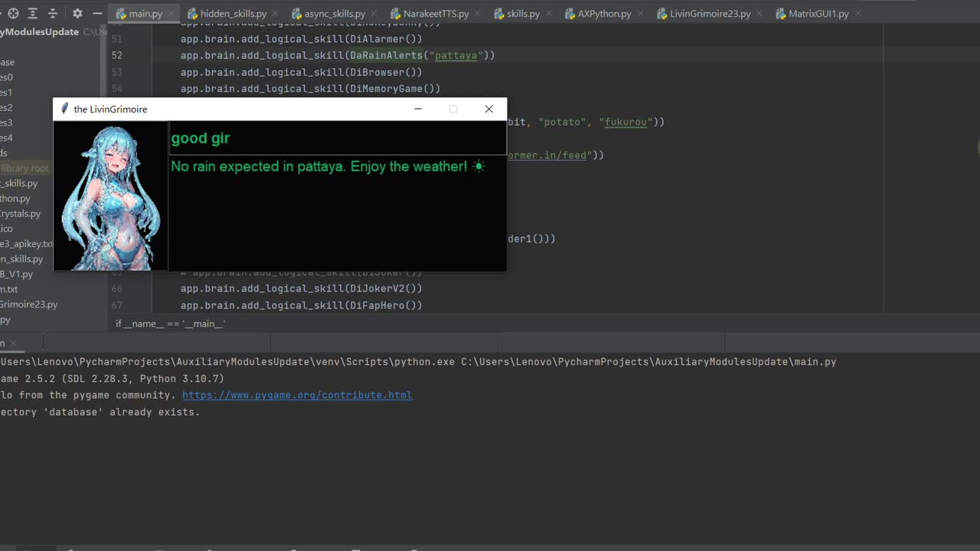
Task: Click the 'good gir' input field
Action: [x=338, y=138]
